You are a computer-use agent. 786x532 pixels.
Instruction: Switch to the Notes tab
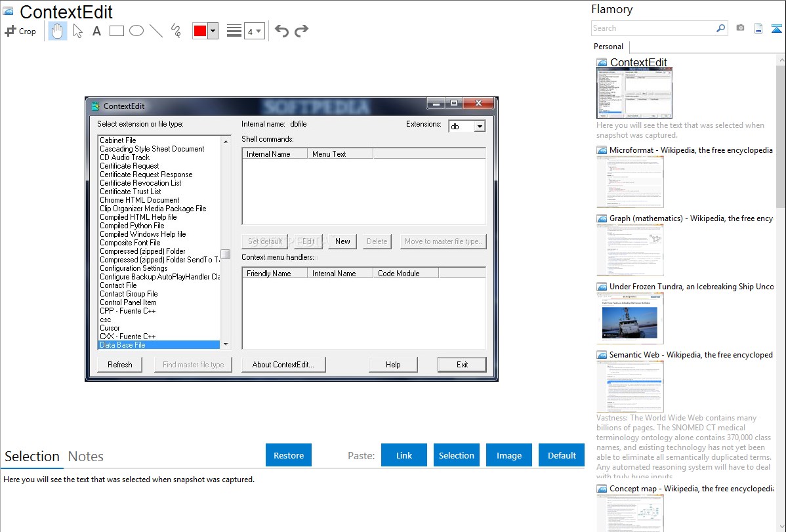[86, 457]
